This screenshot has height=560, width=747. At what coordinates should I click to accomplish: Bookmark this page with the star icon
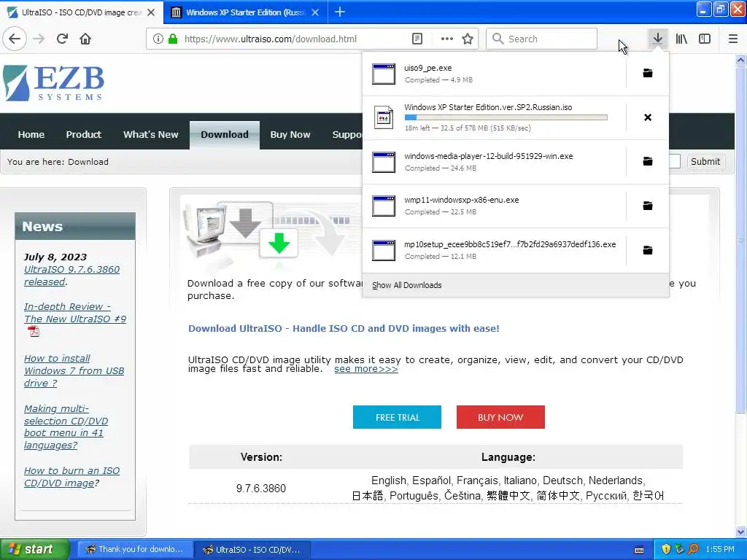[468, 39]
